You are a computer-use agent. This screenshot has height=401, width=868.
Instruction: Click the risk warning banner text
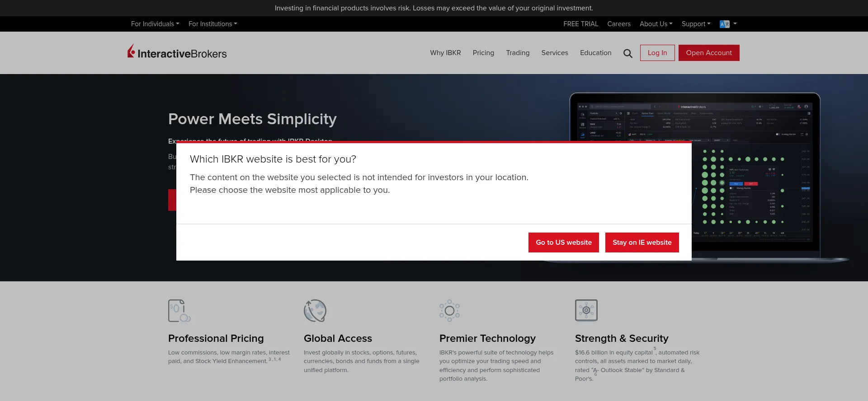point(434,8)
